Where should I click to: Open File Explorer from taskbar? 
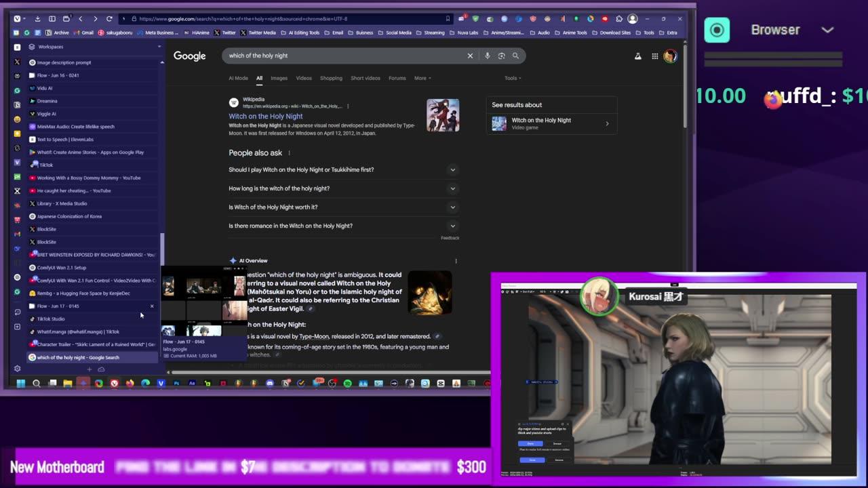(x=68, y=384)
